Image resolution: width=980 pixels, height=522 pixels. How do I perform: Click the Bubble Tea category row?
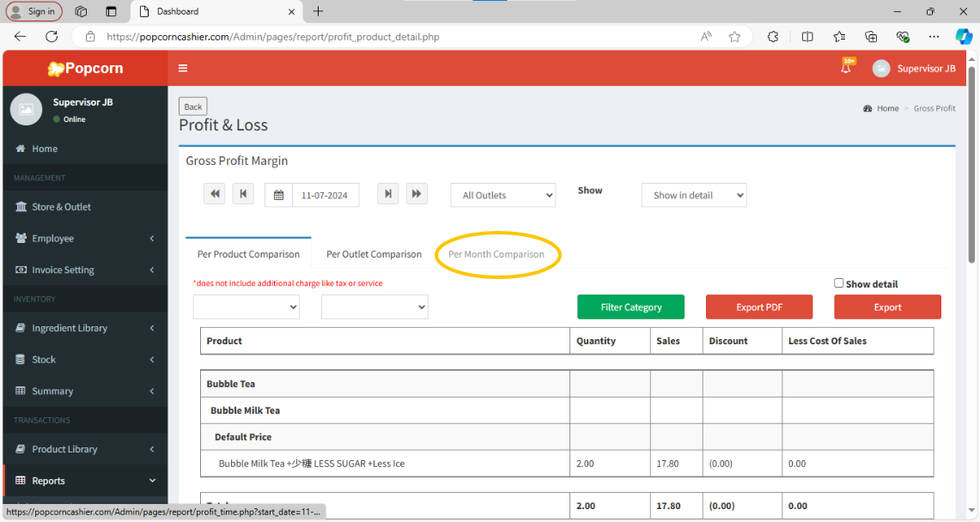pyautogui.click(x=567, y=384)
